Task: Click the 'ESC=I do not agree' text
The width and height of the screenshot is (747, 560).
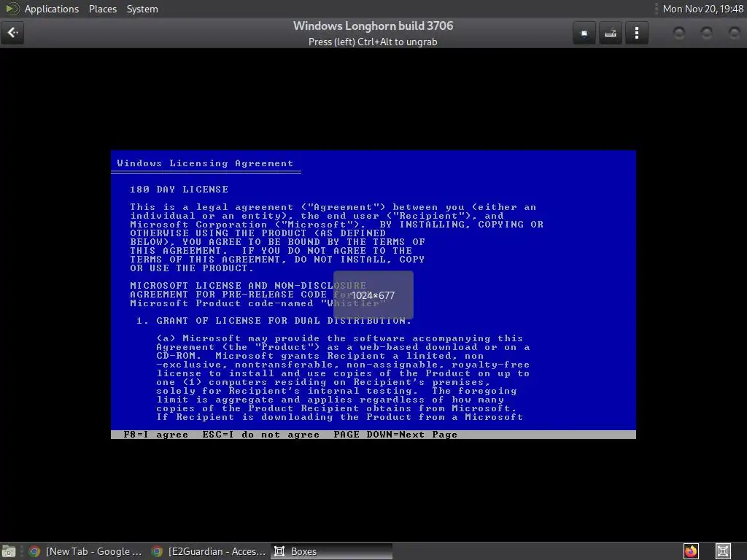Action: 260,435
